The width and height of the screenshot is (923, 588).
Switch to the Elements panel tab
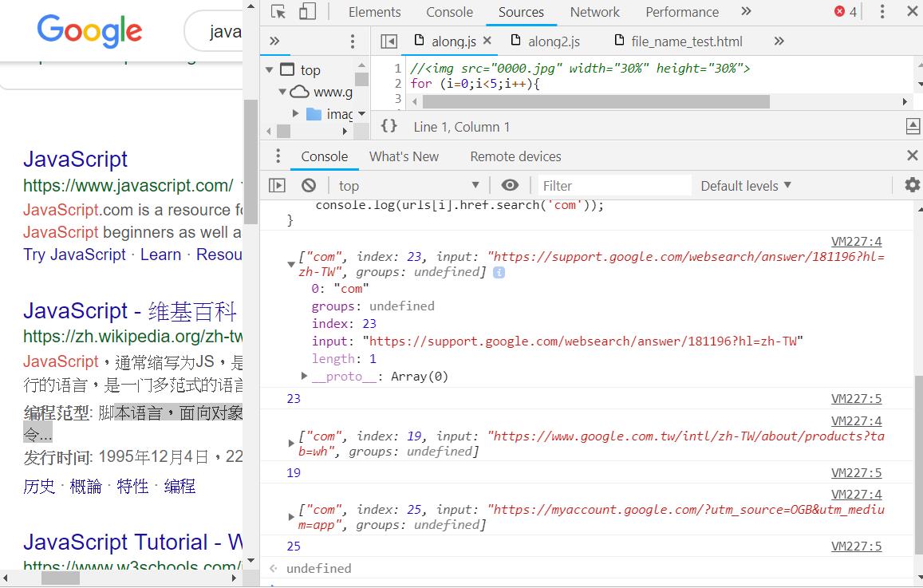coord(374,12)
